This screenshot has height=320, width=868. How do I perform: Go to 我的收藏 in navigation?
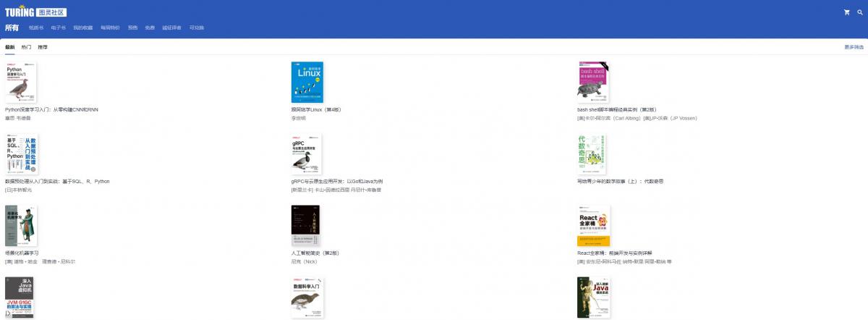click(83, 28)
